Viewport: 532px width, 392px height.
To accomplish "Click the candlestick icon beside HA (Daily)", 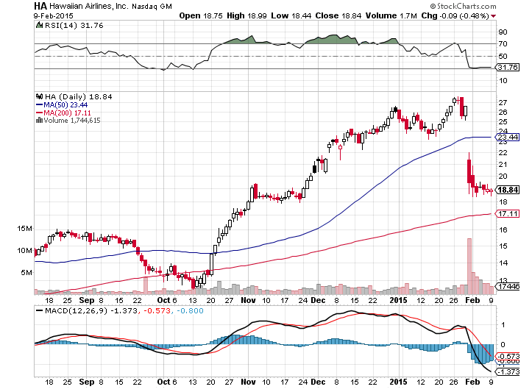I will pyautogui.click(x=39, y=96).
